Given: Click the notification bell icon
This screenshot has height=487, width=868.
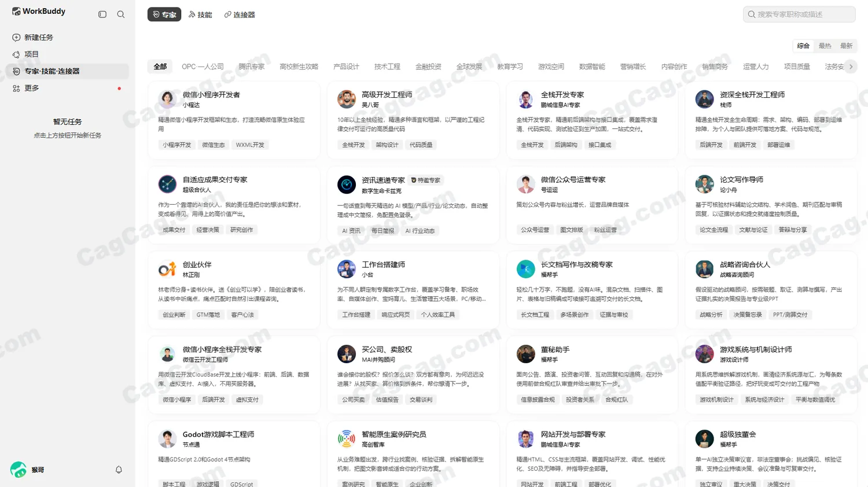Looking at the screenshot, I should click(x=119, y=470).
